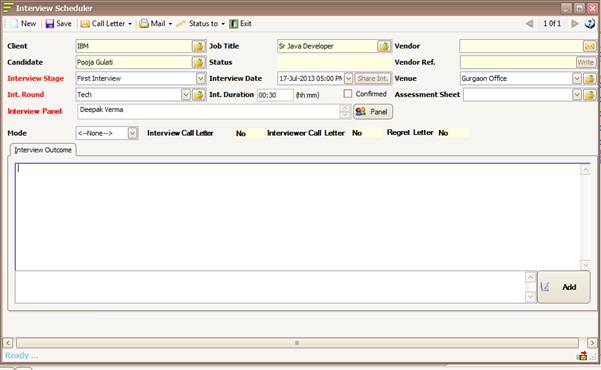Screen dimensions: 601x370
Task: Open the Status to dropdown menu
Action: [201, 24]
